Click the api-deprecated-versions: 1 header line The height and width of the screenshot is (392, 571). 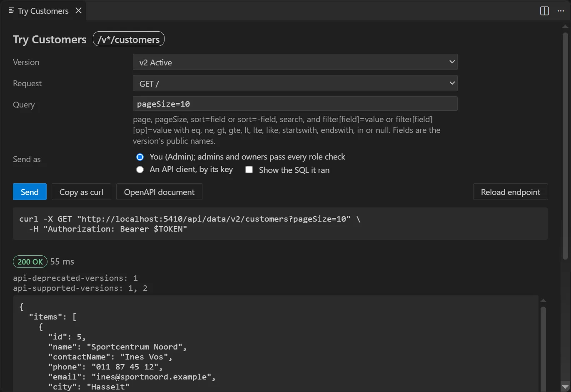(x=75, y=278)
